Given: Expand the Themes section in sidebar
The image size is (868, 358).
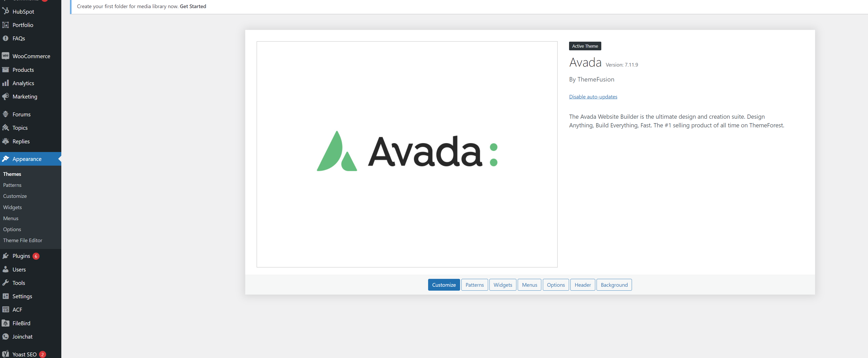Looking at the screenshot, I should click(x=12, y=174).
